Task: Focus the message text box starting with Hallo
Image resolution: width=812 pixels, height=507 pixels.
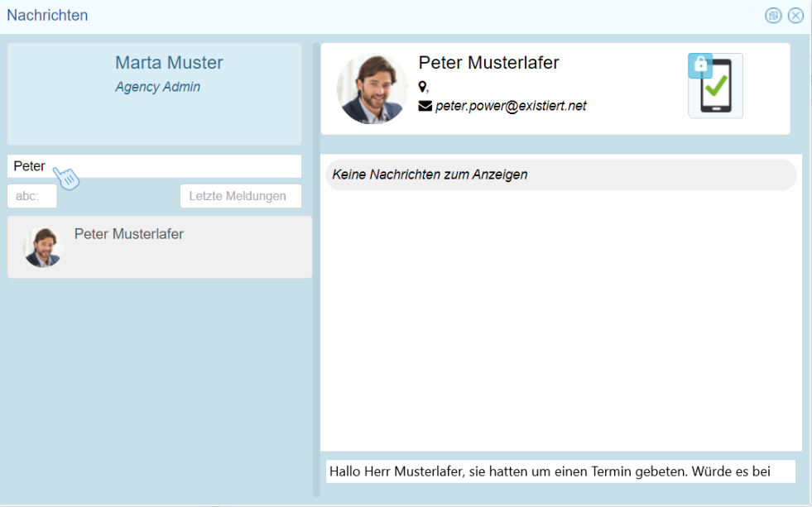Action: (560, 471)
